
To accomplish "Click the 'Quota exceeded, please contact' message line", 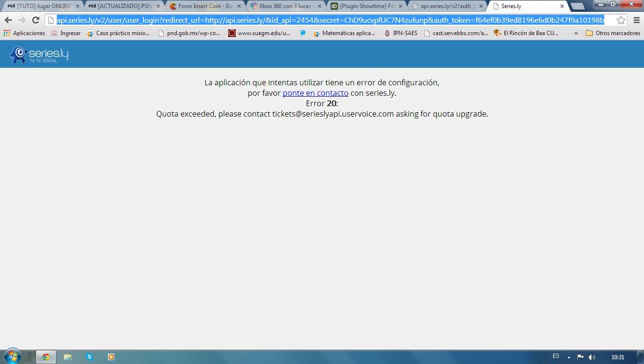I will 322,114.
